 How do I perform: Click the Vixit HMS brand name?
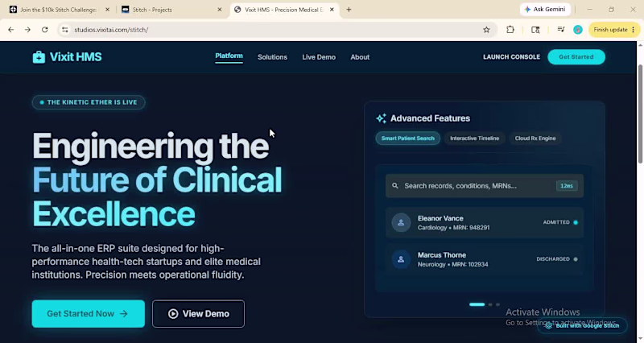[x=76, y=57]
